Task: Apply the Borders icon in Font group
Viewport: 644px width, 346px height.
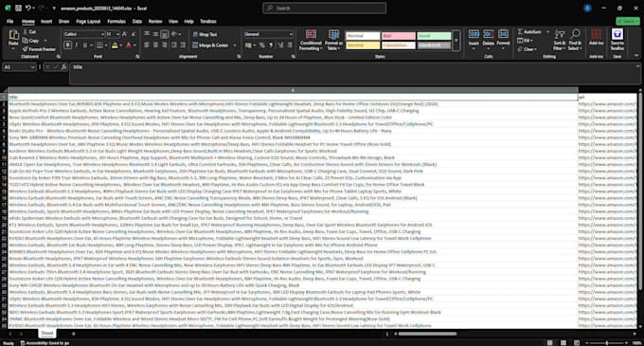Action: [99, 46]
